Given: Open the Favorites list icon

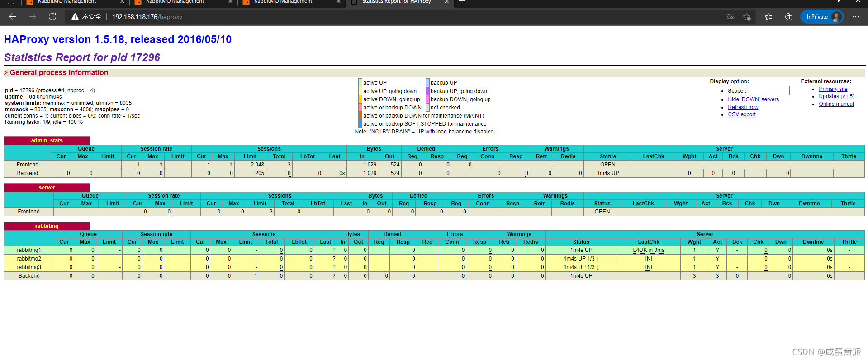Looking at the screenshot, I should pyautogui.click(x=768, y=17).
